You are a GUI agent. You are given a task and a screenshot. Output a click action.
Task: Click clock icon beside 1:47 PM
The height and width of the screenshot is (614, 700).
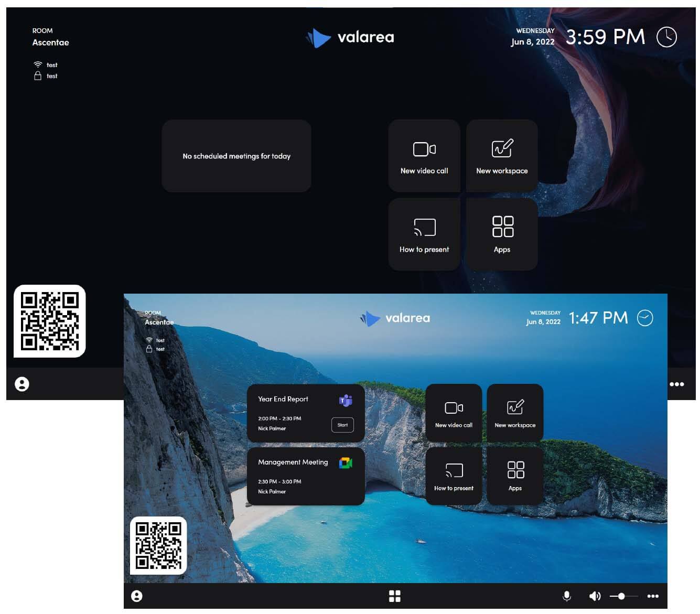(x=645, y=318)
